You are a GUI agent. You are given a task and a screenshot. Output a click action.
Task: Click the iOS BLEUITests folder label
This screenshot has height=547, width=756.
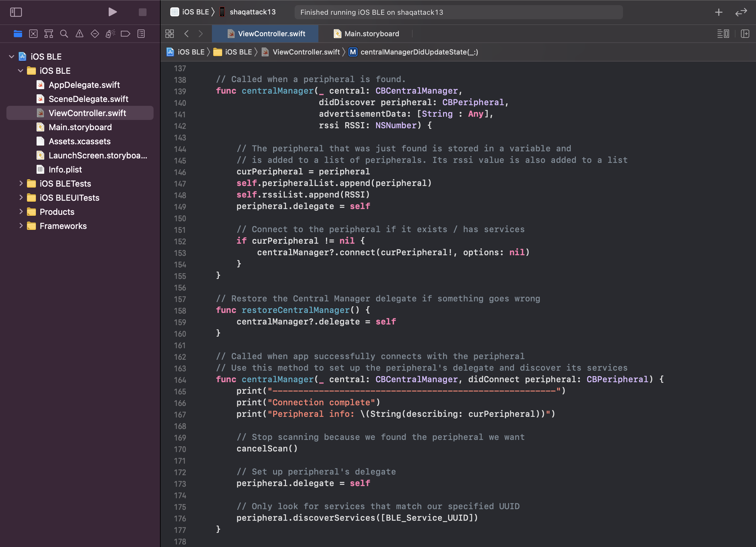(69, 198)
